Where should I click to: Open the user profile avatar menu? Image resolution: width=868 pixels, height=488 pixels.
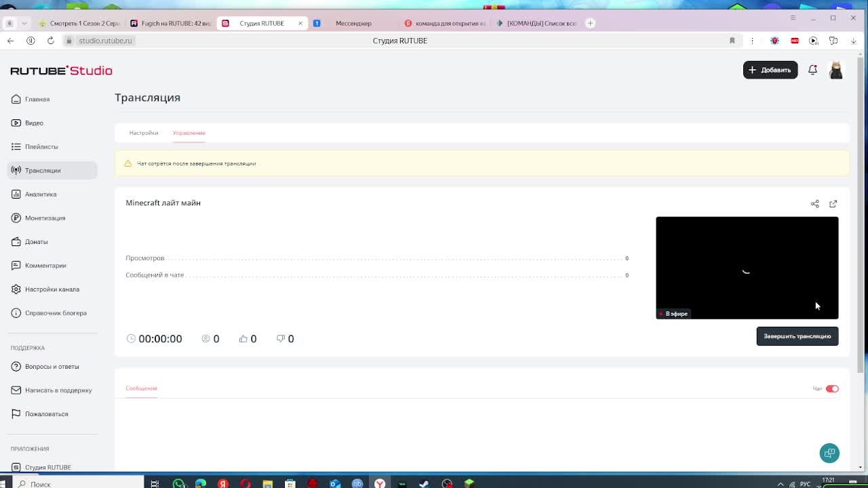tap(836, 70)
